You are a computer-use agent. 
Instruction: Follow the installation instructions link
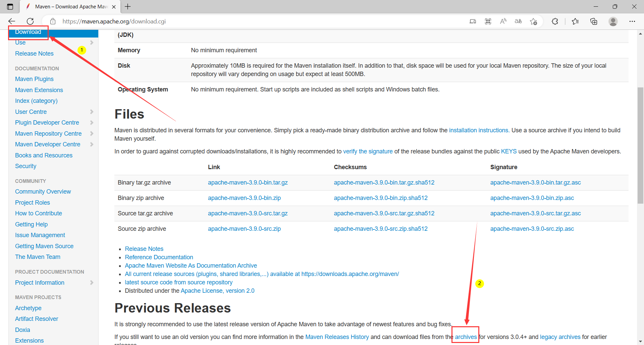(x=479, y=130)
